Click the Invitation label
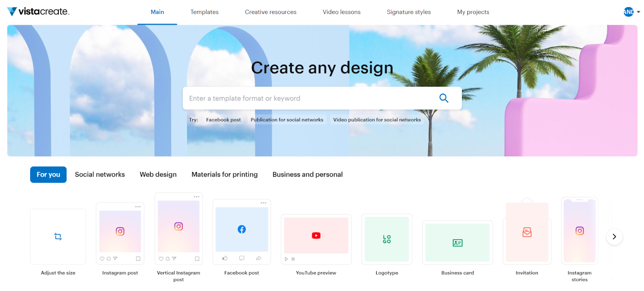Image resolution: width=644 pixels, height=291 pixels. pyautogui.click(x=527, y=273)
